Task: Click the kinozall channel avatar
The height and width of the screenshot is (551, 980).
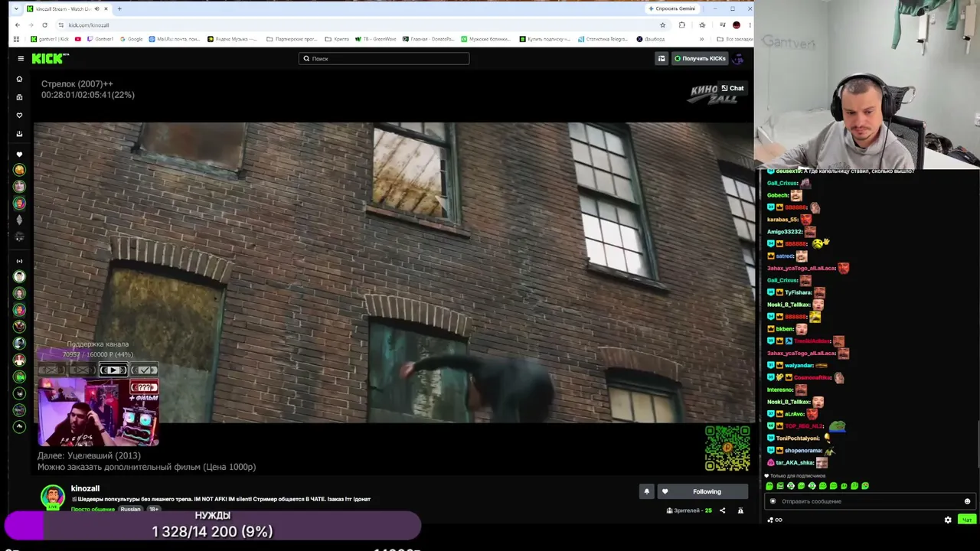Action: point(52,496)
